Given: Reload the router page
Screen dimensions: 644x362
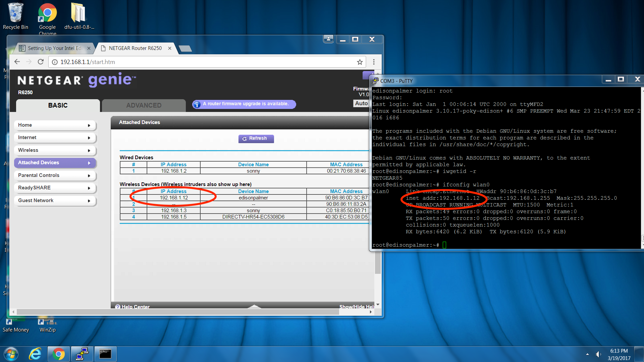Looking at the screenshot, I should (x=41, y=62).
